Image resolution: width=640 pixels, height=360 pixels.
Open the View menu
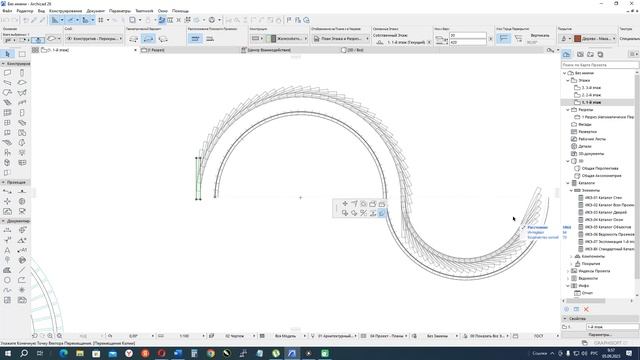point(41,11)
